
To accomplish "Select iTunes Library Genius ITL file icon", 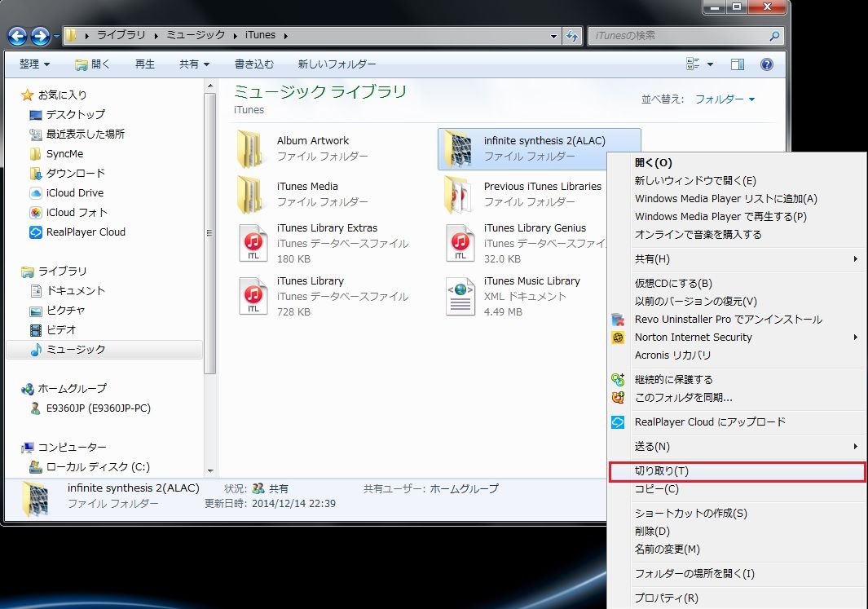I will (x=460, y=243).
